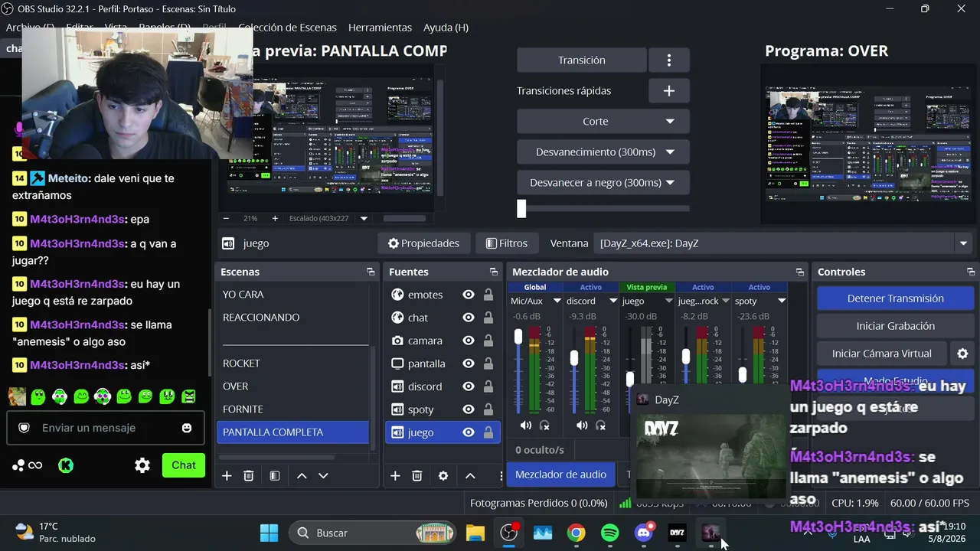Open transition options three-dot menu
The image size is (980, 551).
(x=669, y=60)
